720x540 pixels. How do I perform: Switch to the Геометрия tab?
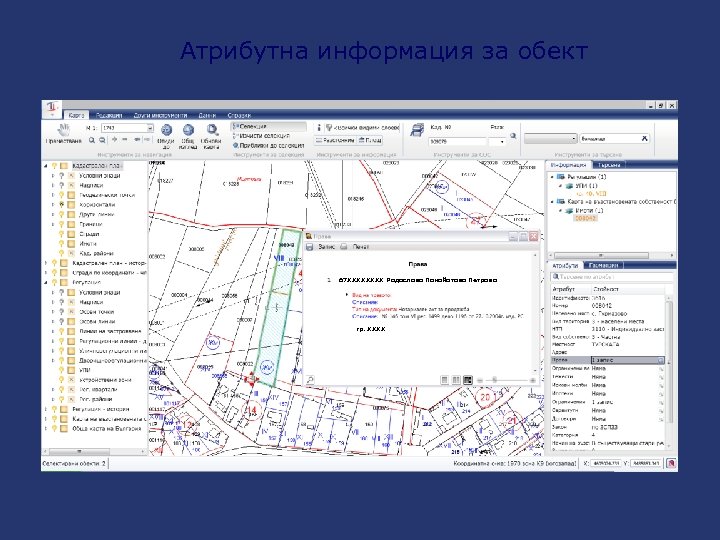(x=603, y=265)
